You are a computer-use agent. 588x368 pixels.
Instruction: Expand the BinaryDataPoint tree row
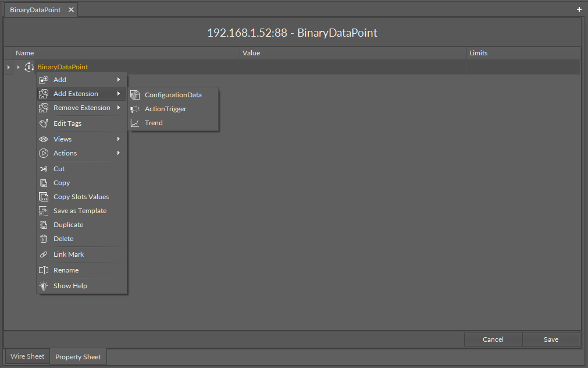click(18, 67)
